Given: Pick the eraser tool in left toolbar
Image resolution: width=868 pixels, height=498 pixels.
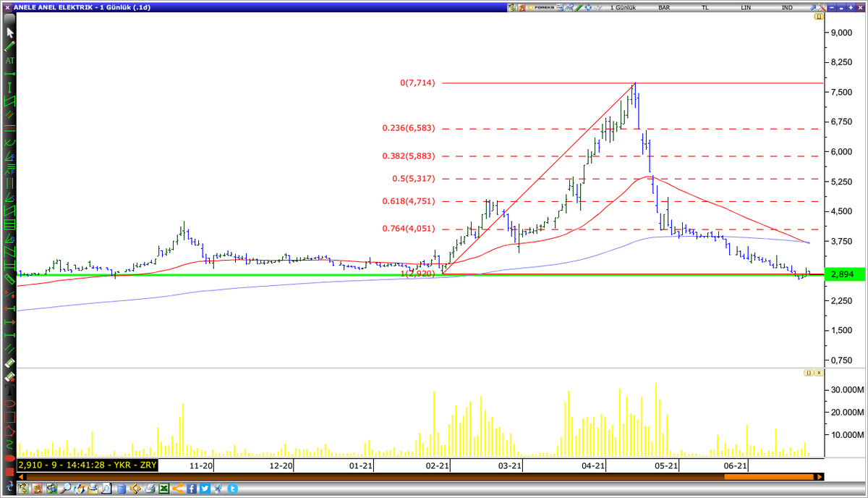Looking at the screenshot, I should click(x=10, y=363).
